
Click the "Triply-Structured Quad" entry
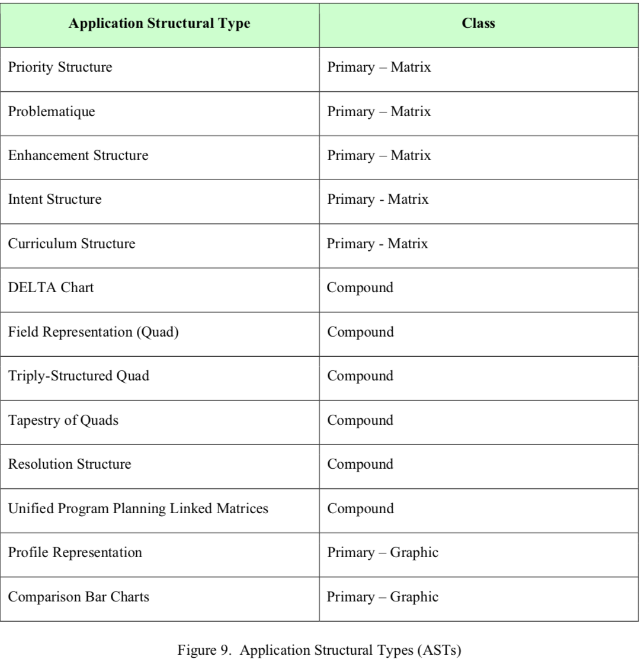click(x=79, y=376)
